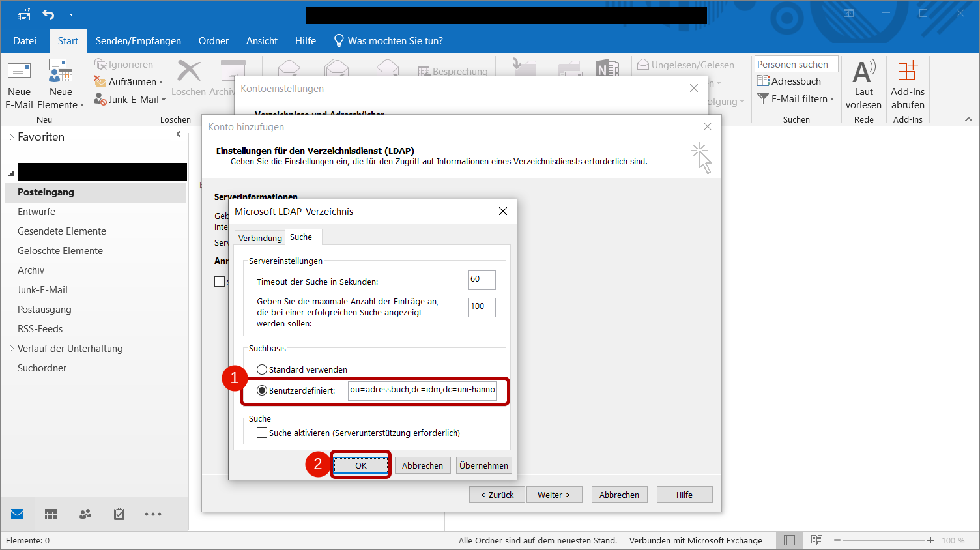The width and height of the screenshot is (980, 550).
Task: Switch to Calendar view icon
Action: point(51,514)
